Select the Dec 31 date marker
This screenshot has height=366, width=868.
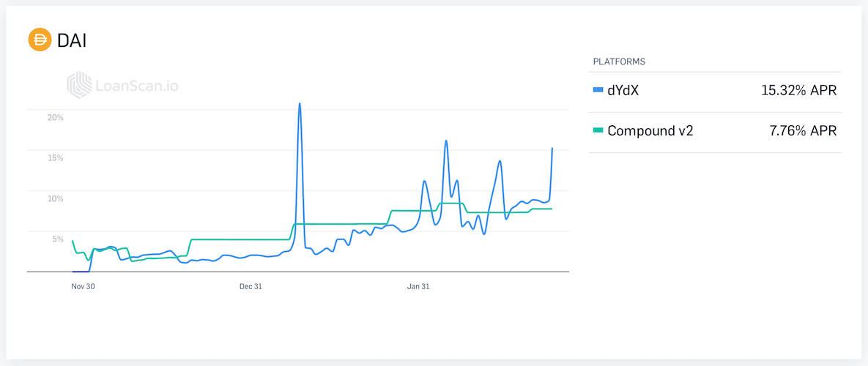tap(251, 286)
